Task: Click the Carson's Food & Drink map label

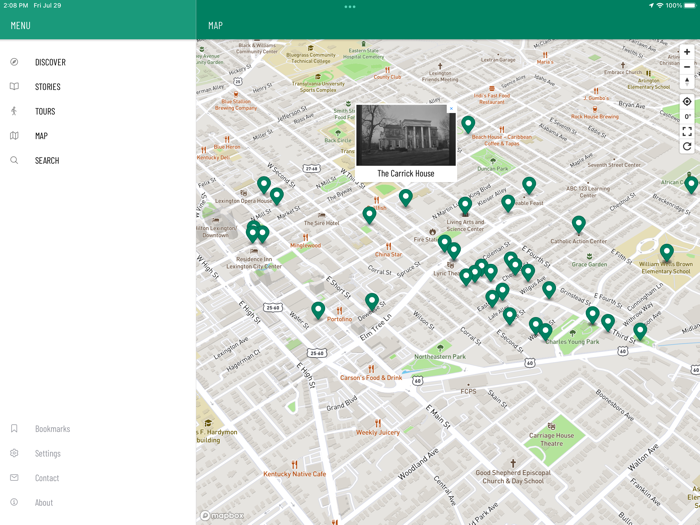Action: [371, 378]
